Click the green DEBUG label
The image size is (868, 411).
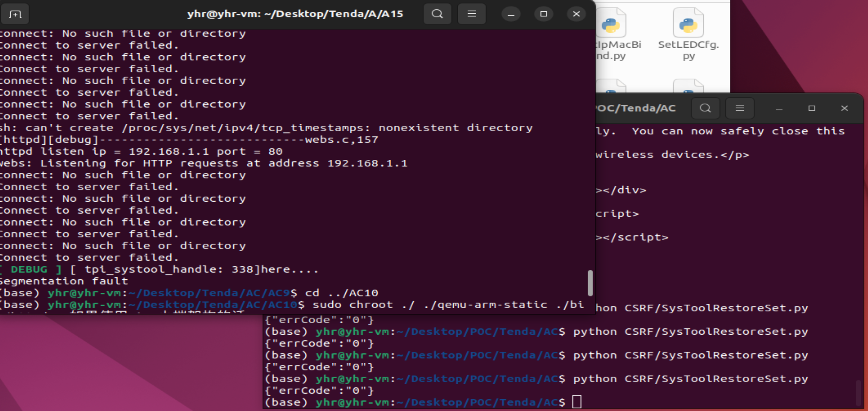(29, 270)
